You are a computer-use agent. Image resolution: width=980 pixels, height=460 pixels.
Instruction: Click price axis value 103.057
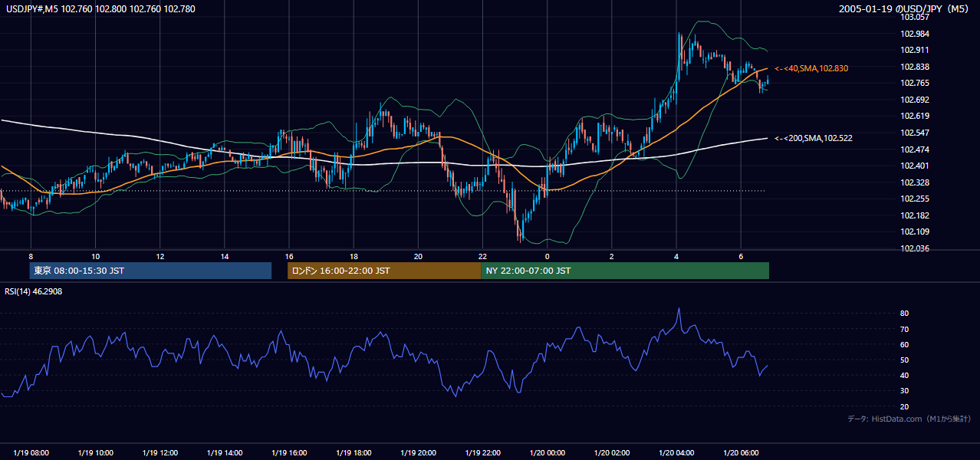914,17
